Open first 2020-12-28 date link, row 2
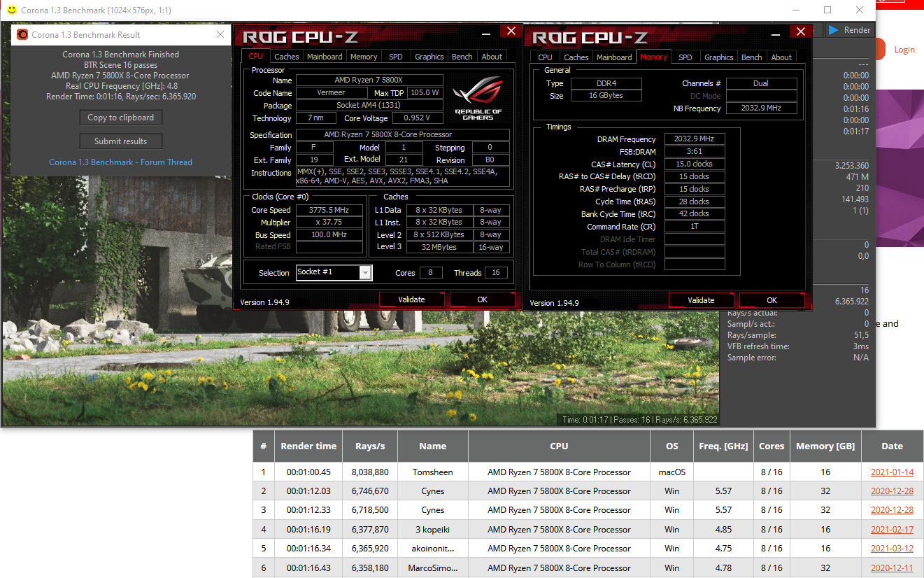 pos(892,491)
